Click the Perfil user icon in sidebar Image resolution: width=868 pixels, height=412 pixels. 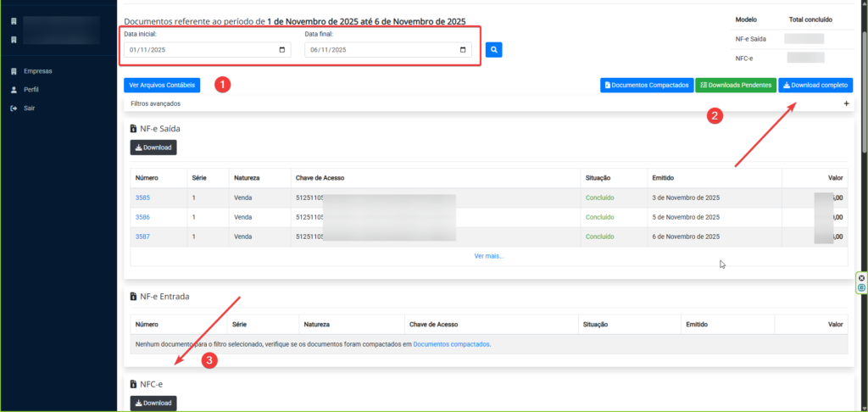[x=14, y=90]
